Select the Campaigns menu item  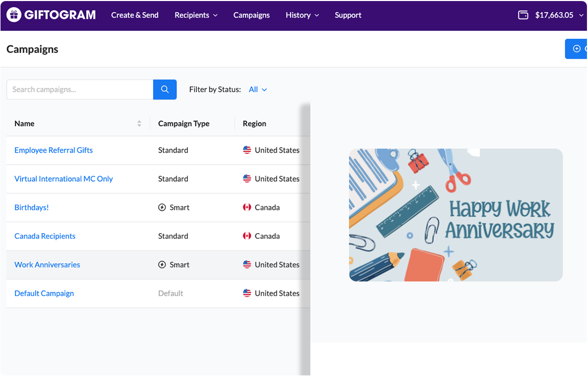(x=251, y=15)
